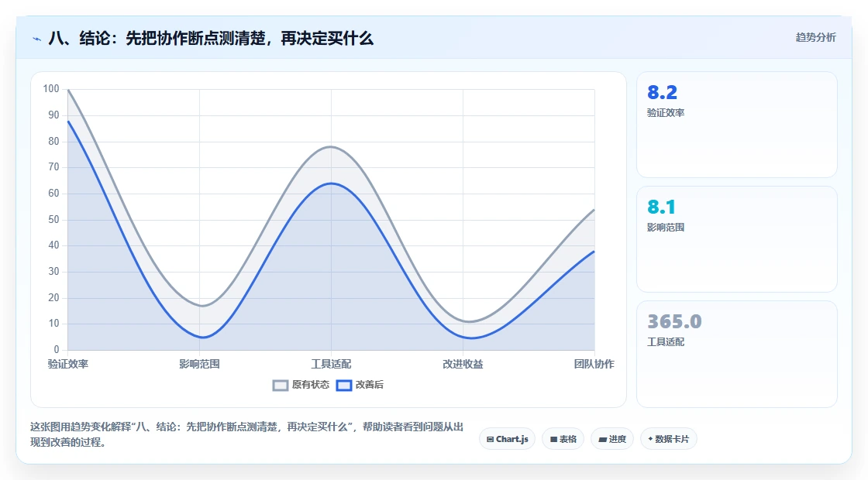Click the 工具适配 label in the stat card
The height and width of the screenshot is (480, 868).
click(666, 342)
